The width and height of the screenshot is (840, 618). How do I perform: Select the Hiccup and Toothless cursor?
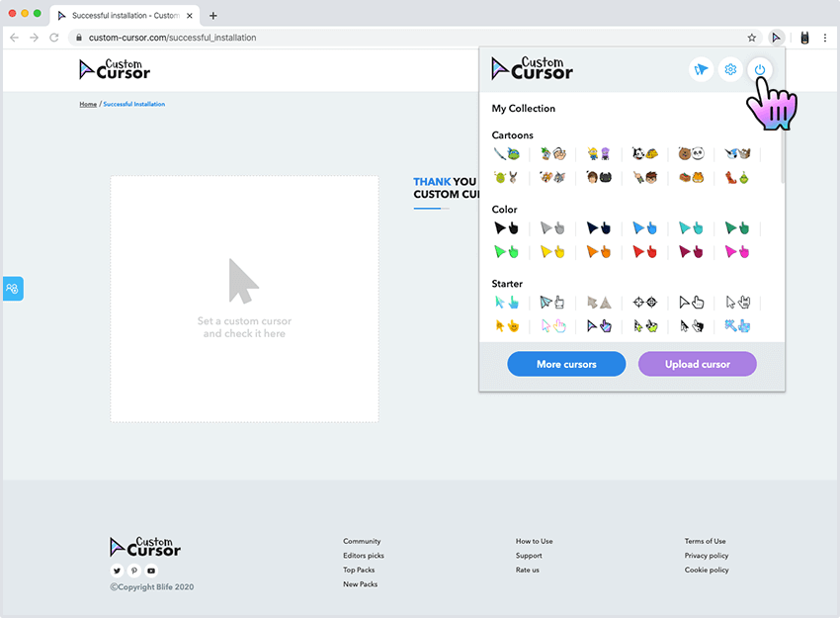[x=599, y=177]
